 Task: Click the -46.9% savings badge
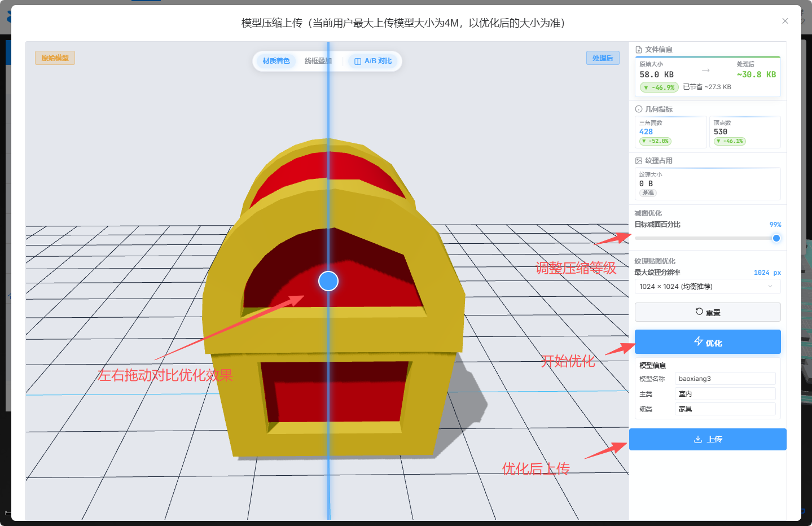point(659,87)
